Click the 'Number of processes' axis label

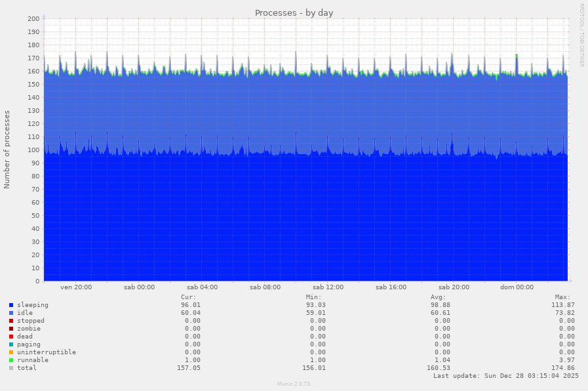pyautogui.click(x=7, y=150)
